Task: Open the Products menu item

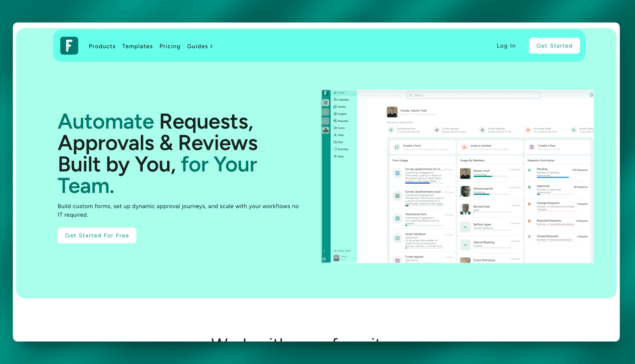Action: (102, 46)
